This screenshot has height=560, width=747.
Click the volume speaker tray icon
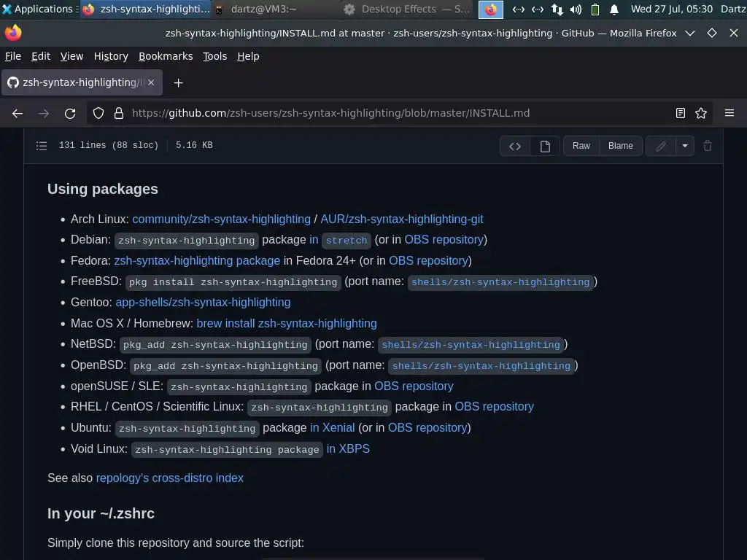click(x=576, y=9)
